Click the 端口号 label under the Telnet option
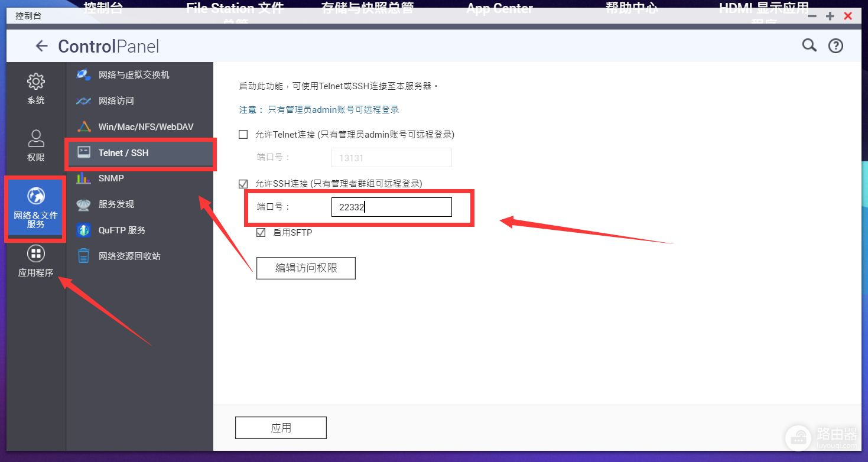 pyautogui.click(x=273, y=158)
